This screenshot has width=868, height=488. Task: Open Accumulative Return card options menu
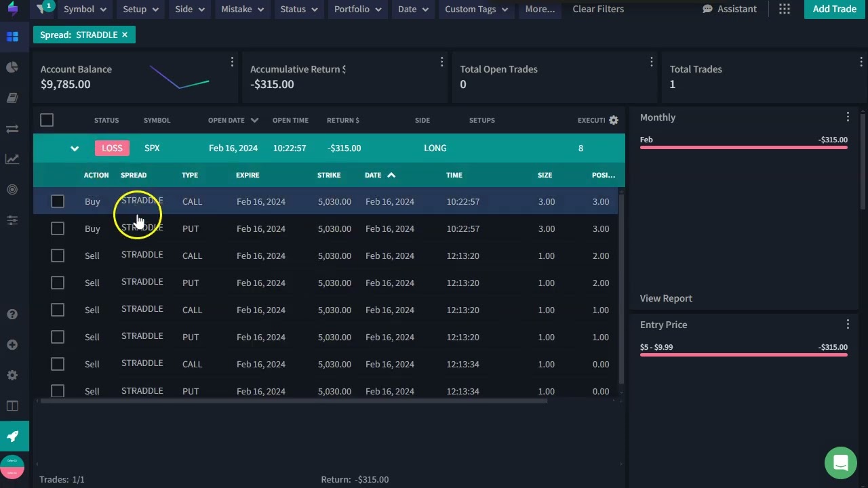pos(441,62)
